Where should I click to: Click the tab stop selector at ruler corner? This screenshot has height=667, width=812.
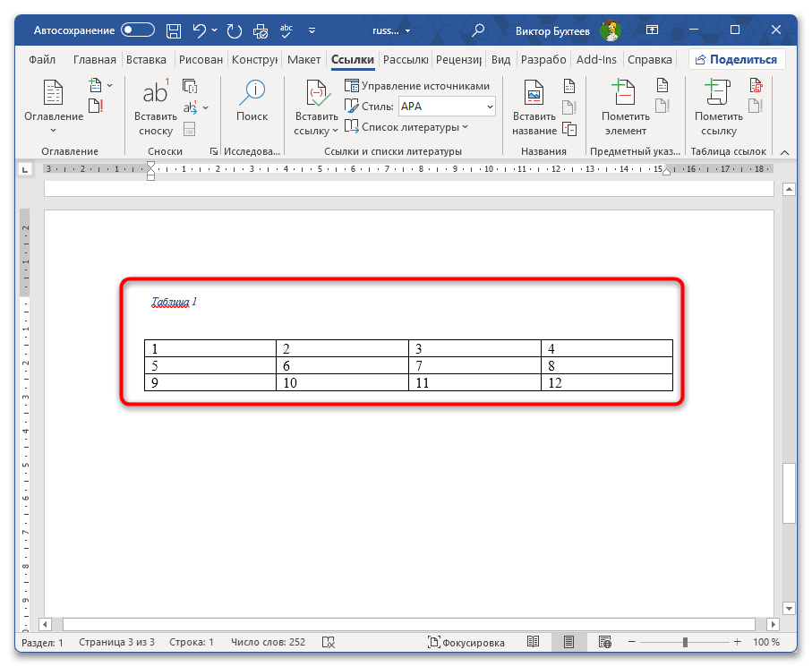[x=25, y=169]
